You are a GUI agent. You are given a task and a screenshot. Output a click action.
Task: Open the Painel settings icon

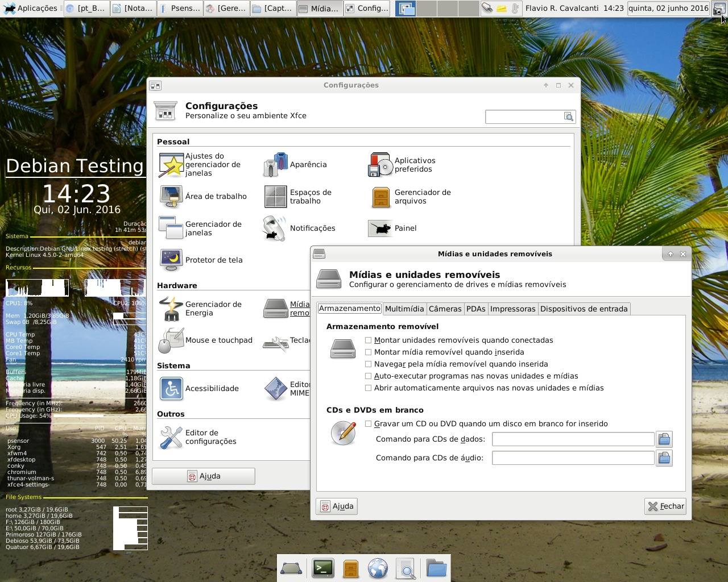coord(380,228)
